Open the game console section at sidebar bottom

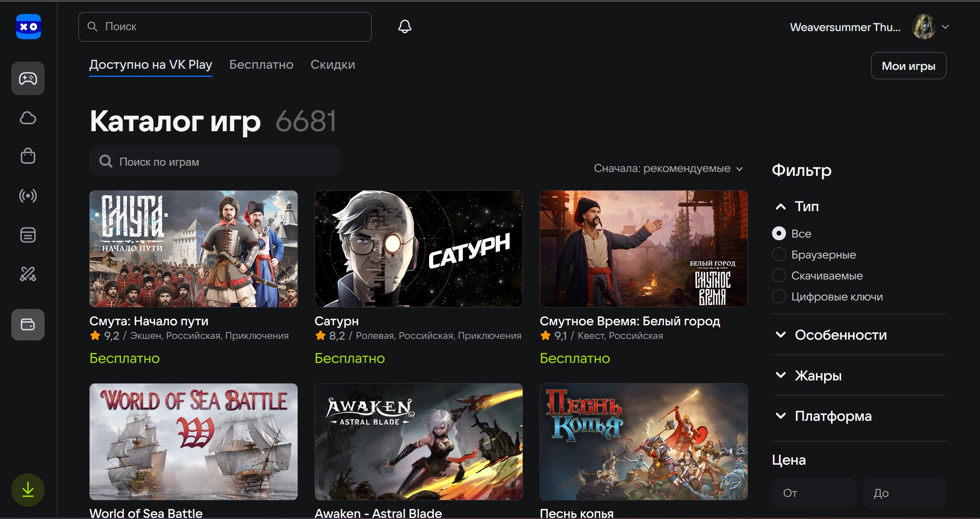click(28, 325)
